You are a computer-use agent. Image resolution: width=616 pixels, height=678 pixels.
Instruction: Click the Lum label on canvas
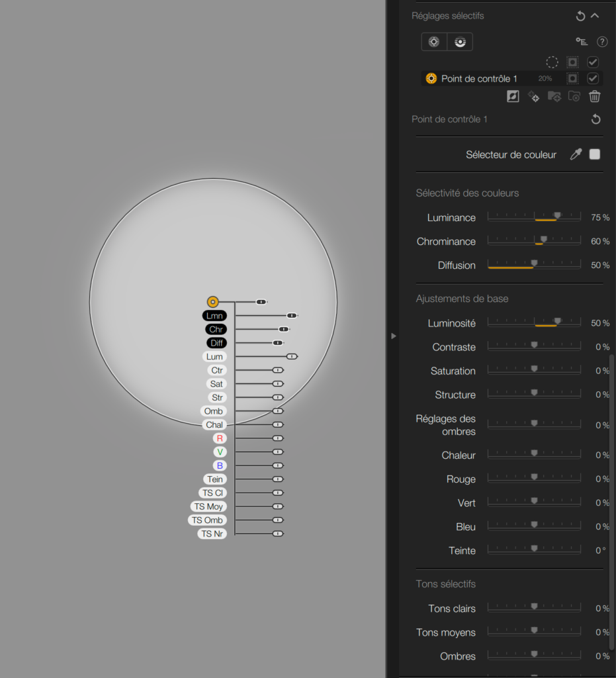(214, 357)
